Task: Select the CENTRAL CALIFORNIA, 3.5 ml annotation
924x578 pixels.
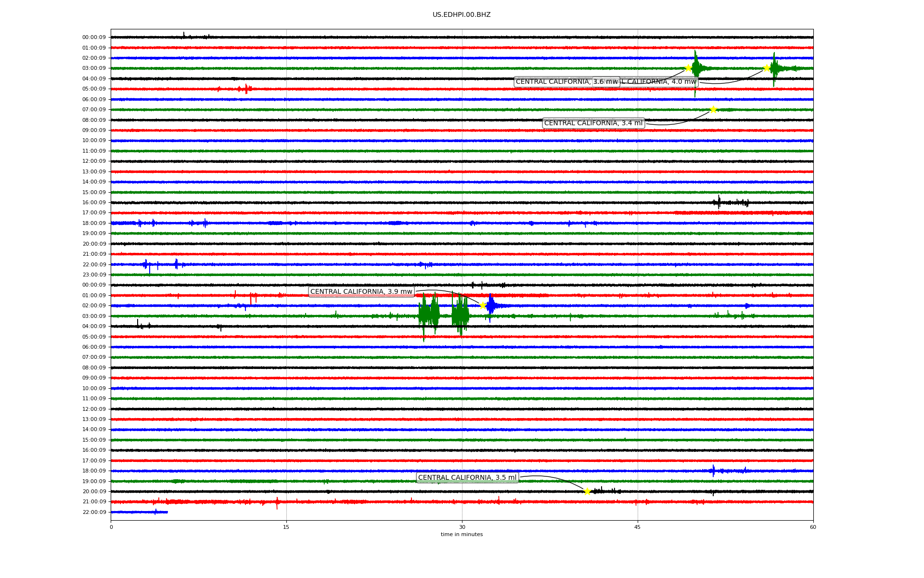Action: pyautogui.click(x=467, y=478)
